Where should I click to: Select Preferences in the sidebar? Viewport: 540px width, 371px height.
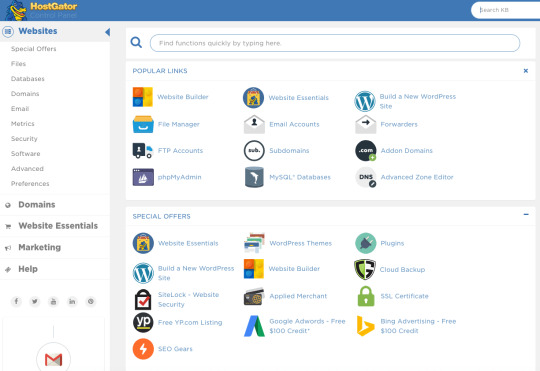tap(30, 184)
